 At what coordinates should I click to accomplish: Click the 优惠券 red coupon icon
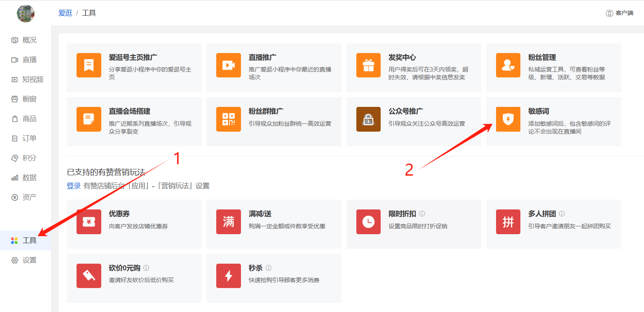(x=89, y=222)
